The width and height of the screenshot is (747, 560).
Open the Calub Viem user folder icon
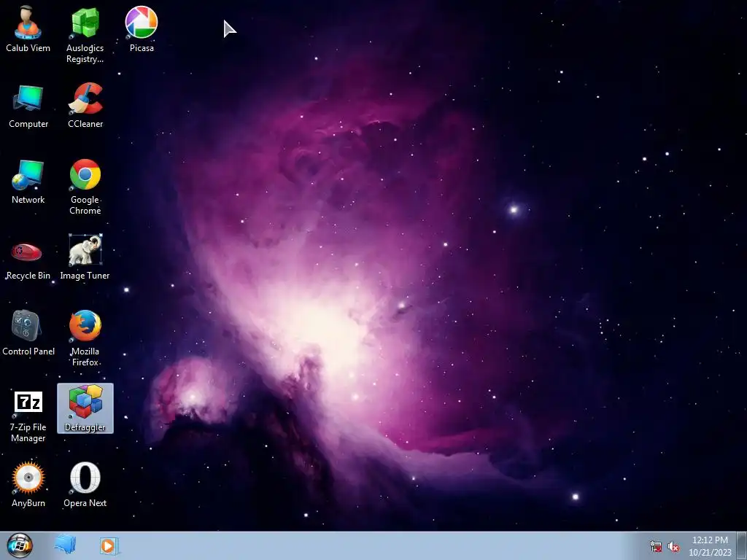(28, 29)
